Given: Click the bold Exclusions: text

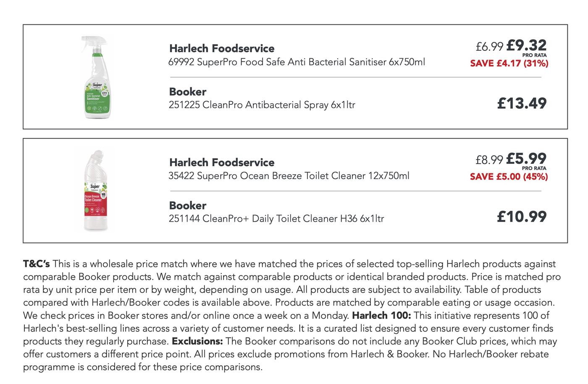Looking at the screenshot, I should (x=197, y=341).
